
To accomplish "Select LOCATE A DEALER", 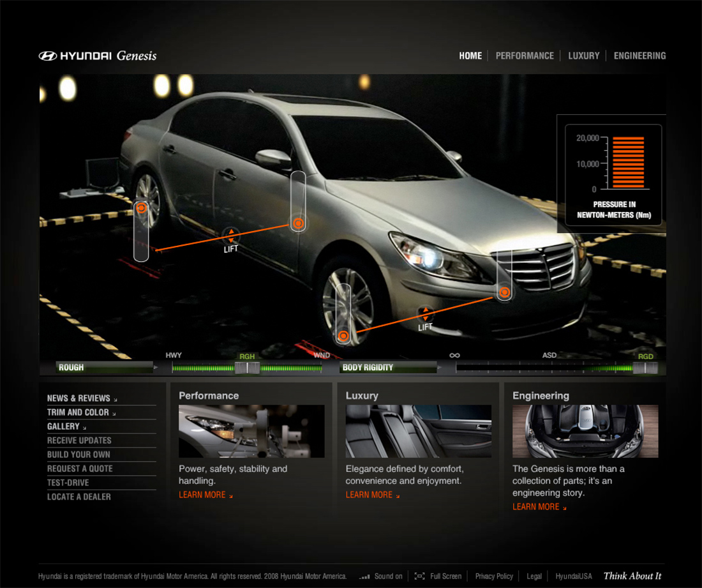I will [x=78, y=497].
